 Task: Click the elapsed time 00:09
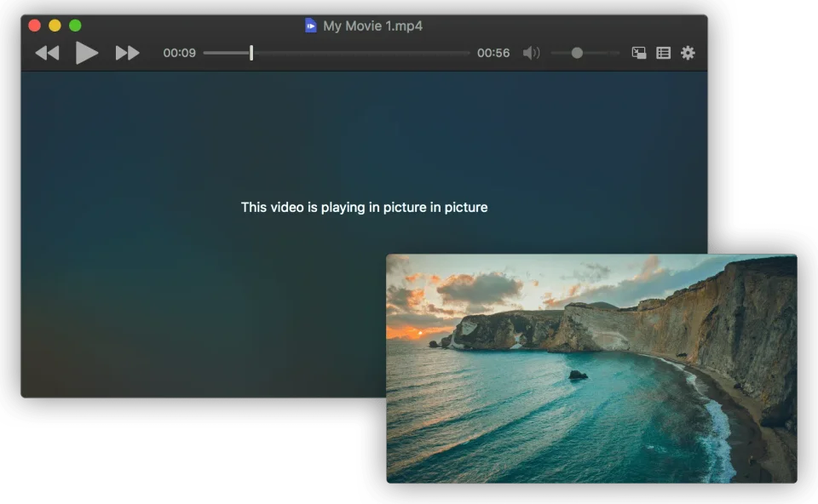coord(180,53)
